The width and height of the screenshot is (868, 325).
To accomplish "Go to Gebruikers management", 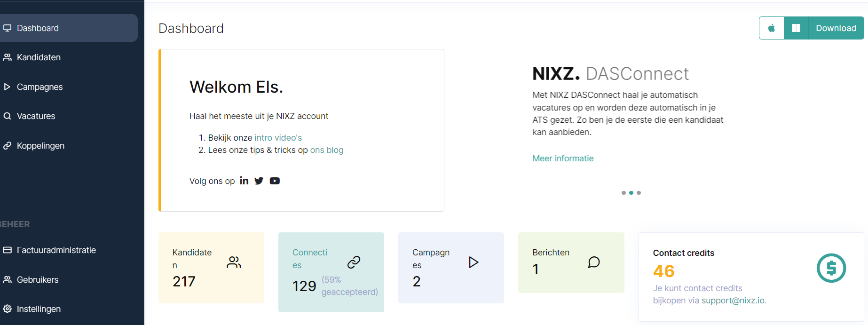I will click(x=38, y=280).
